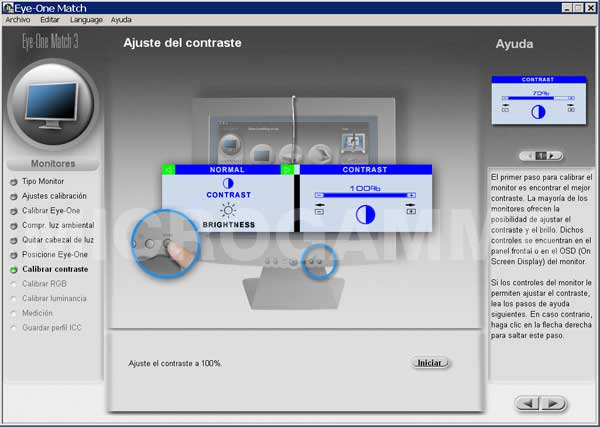
Task: Click bullet icon beside Tipo Monitor
Action: (14, 182)
